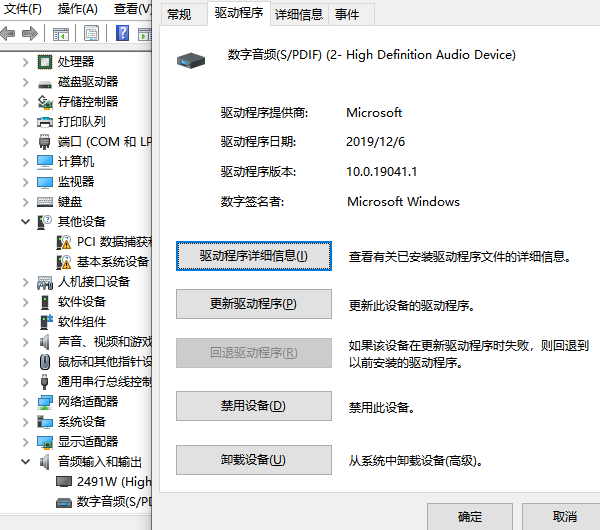Click the Forward arrow toolbar icon
The image size is (600, 530).
tap(30, 34)
